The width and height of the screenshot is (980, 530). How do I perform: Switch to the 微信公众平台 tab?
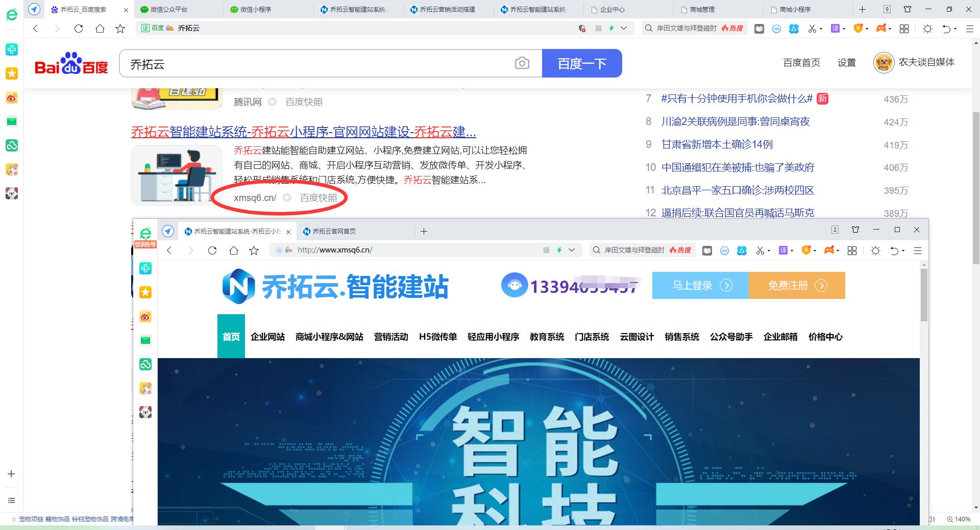[x=168, y=9]
